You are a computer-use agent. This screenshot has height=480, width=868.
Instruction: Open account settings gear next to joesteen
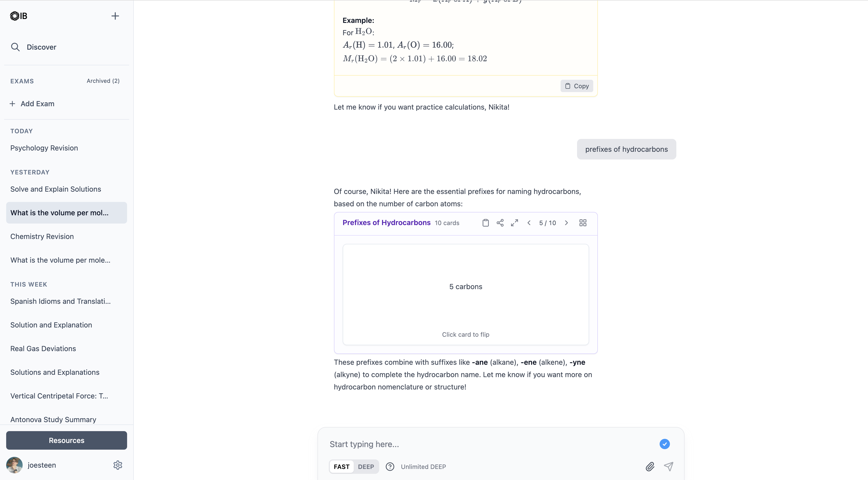pos(118,465)
